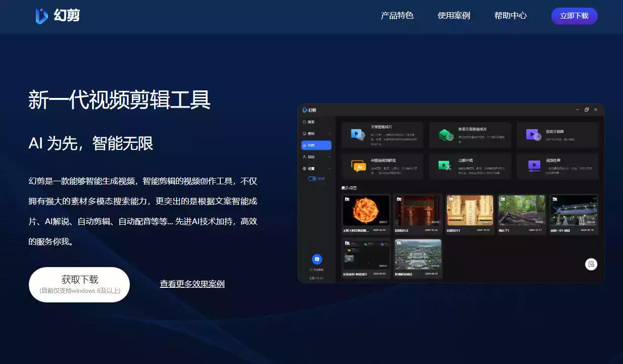Open the 文案智能成片 card title
This screenshot has width=623, height=364.
coord(381,128)
